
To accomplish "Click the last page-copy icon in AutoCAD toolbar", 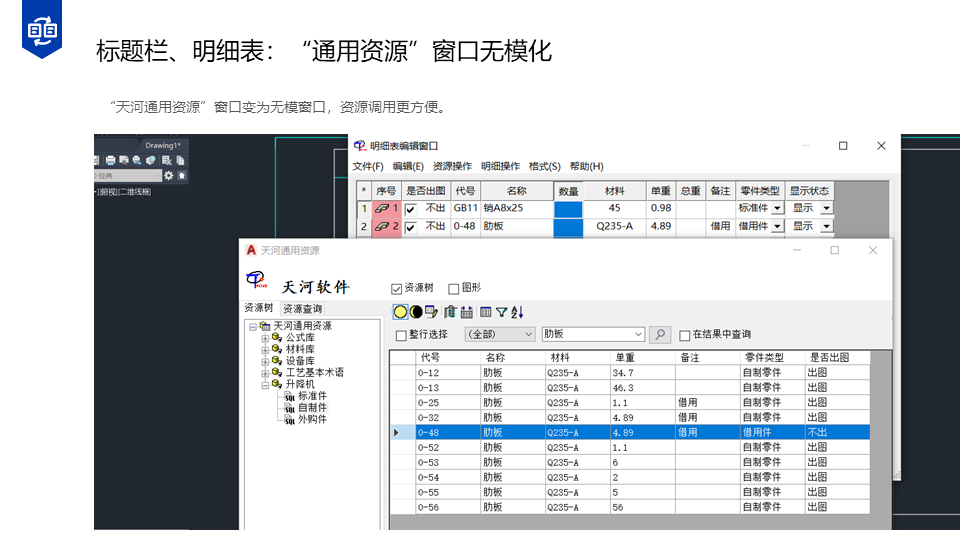I will click(180, 160).
